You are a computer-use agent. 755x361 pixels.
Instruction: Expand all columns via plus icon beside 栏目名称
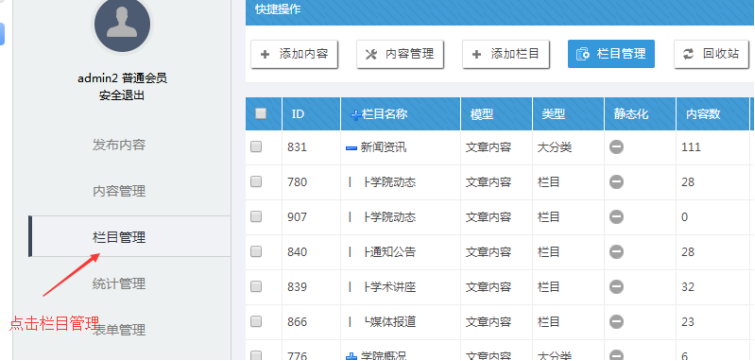(x=356, y=115)
